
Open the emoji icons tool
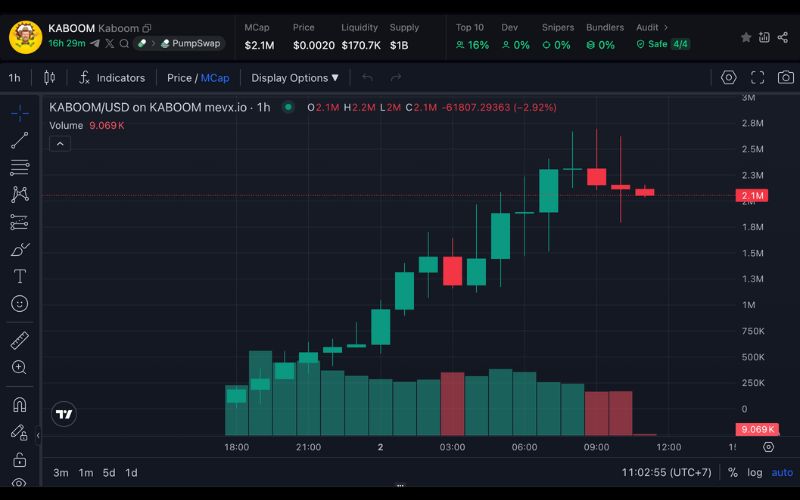[19, 304]
